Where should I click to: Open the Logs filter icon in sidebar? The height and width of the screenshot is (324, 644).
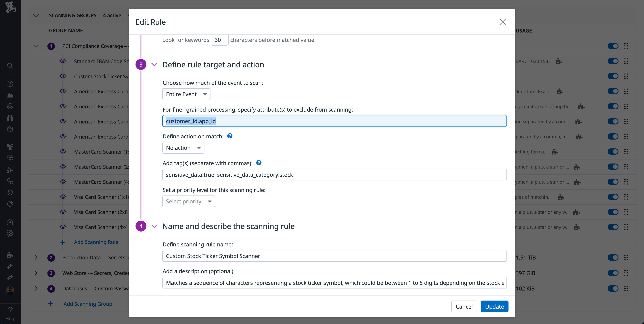coord(10,158)
